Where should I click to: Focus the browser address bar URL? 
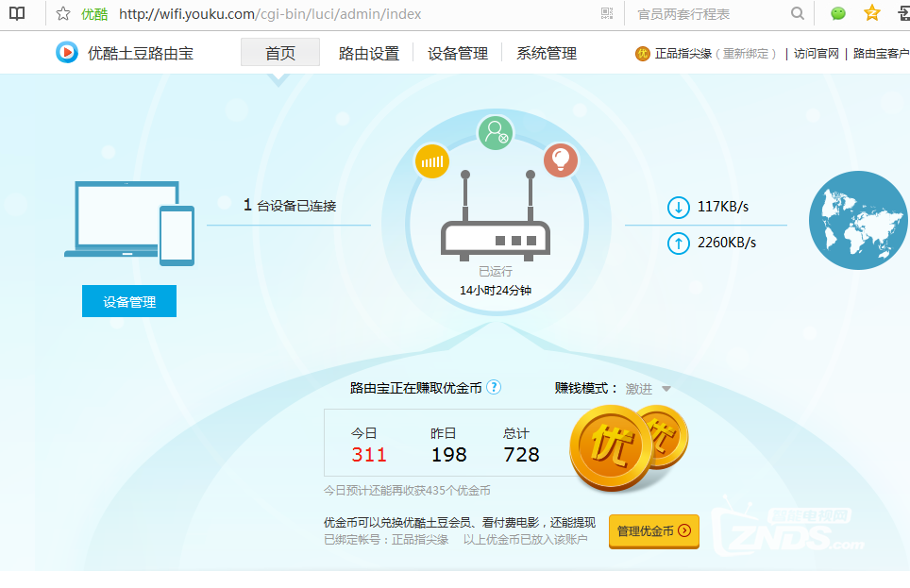(270, 14)
